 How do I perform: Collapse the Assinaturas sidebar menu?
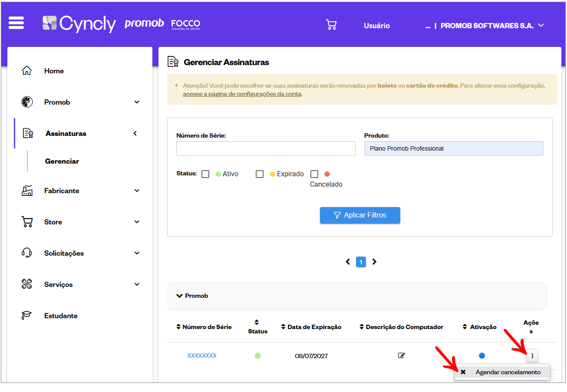(x=135, y=133)
